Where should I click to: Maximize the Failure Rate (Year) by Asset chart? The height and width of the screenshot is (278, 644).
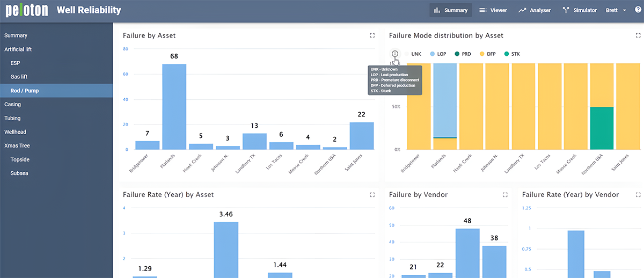pyautogui.click(x=372, y=195)
